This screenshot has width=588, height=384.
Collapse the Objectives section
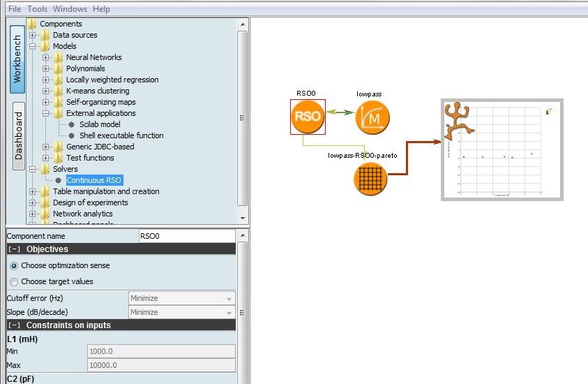[14, 249]
